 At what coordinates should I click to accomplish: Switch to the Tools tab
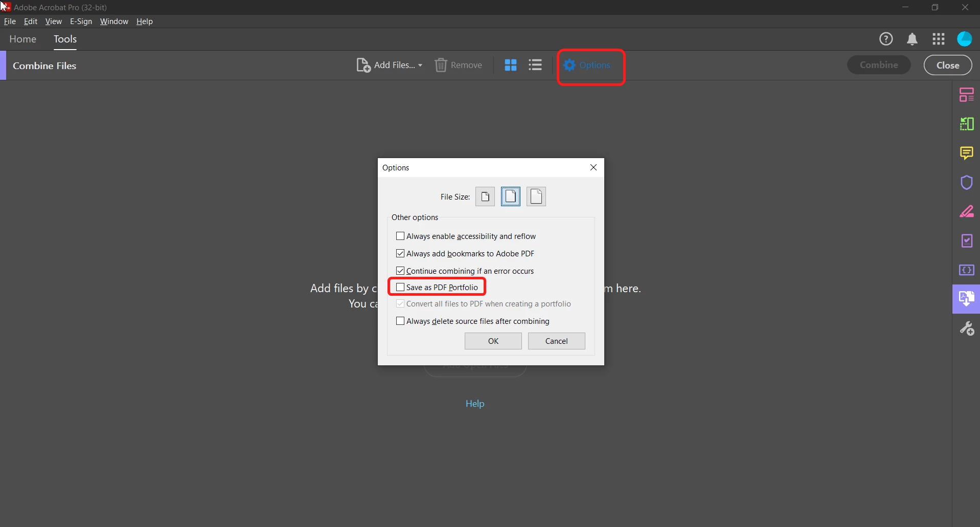(65, 39)
